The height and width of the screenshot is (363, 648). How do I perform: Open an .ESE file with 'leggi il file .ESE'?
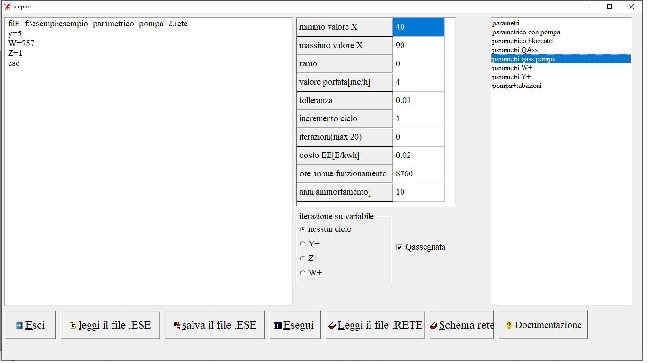pos(110,325)
